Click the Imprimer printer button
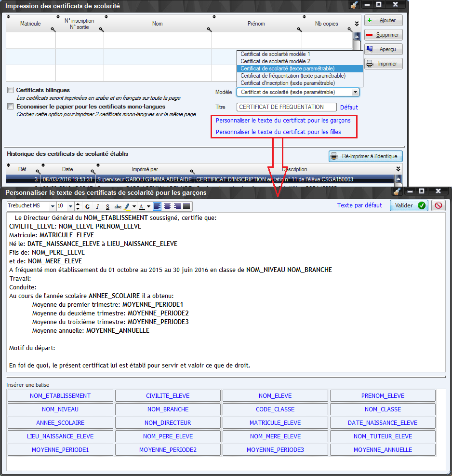 (383, 64)
